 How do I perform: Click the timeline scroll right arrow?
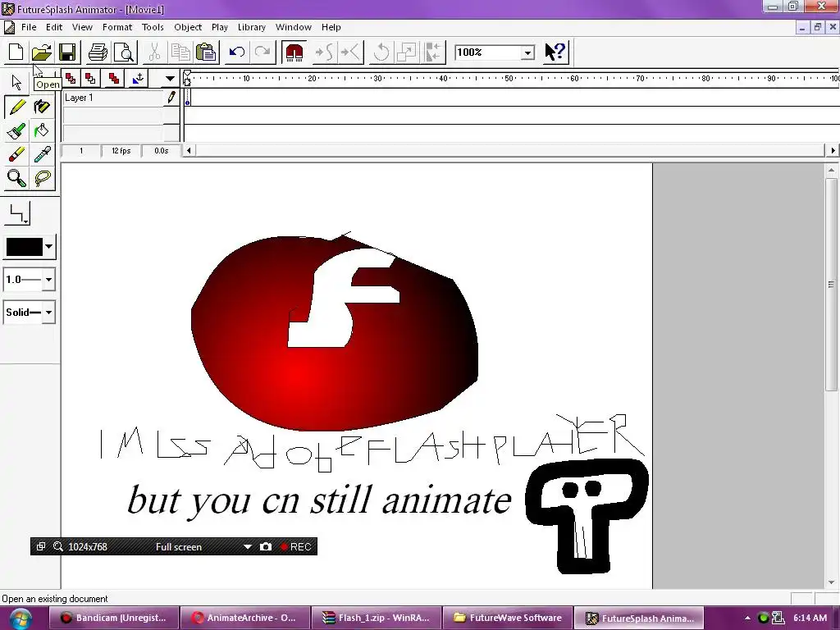(x=833, y=151)
